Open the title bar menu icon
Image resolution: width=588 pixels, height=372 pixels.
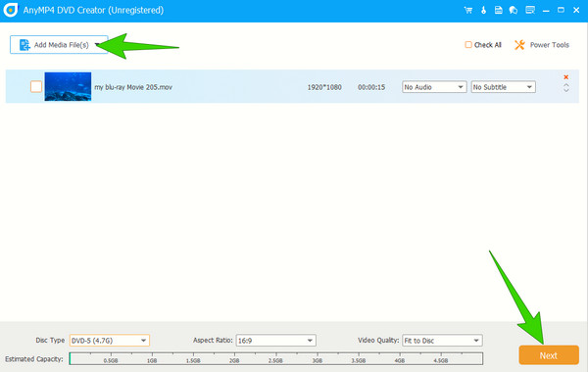click(530, 10)
